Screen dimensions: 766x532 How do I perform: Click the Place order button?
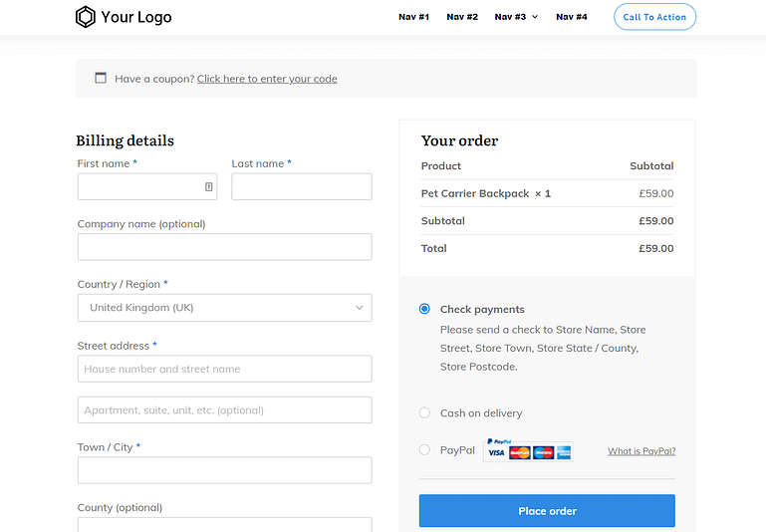click(547, 511)
